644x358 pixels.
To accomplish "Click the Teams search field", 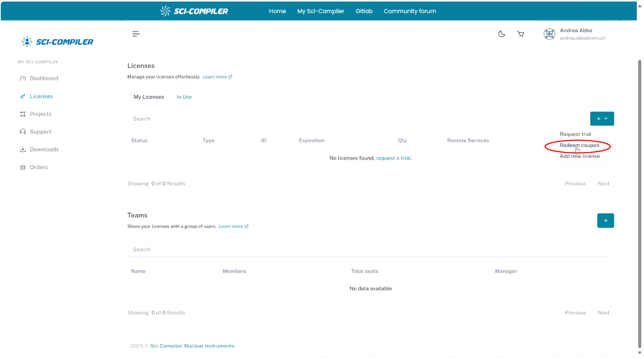I will pos(371,249).
